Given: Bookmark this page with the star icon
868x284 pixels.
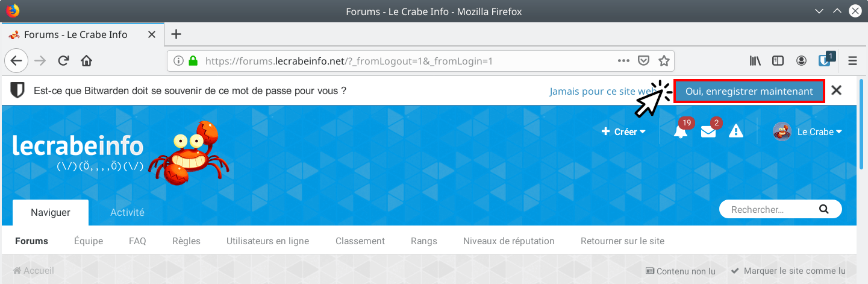Looking at the screenshot, I should click(x=664, y=60).
